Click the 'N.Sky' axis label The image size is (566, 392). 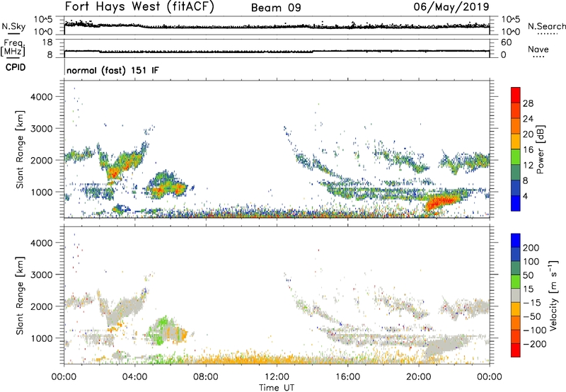(x=13, y=26)
